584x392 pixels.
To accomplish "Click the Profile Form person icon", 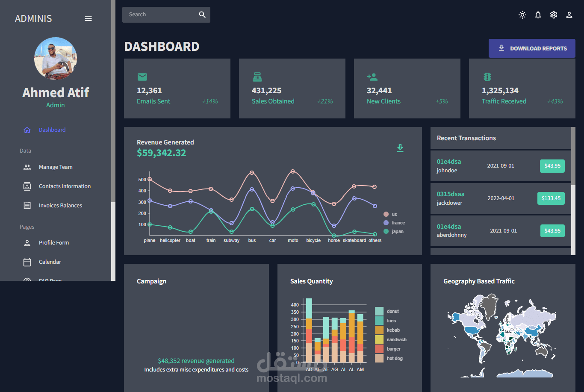I will tap(27, 243).
